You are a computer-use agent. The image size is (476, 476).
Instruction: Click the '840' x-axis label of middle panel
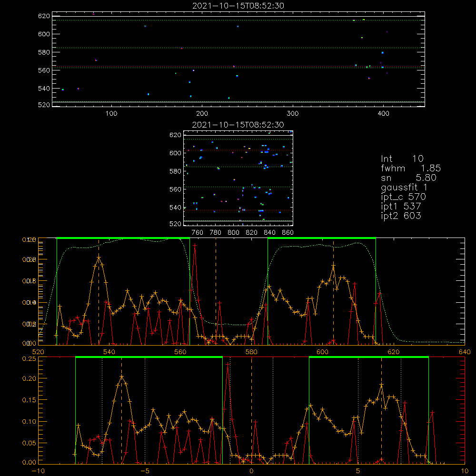click(270, 233)
